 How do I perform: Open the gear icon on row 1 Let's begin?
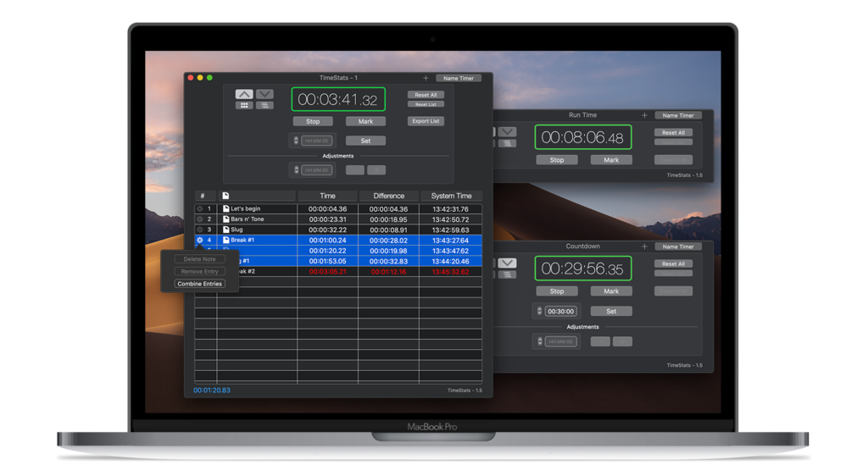pos(200,209)
